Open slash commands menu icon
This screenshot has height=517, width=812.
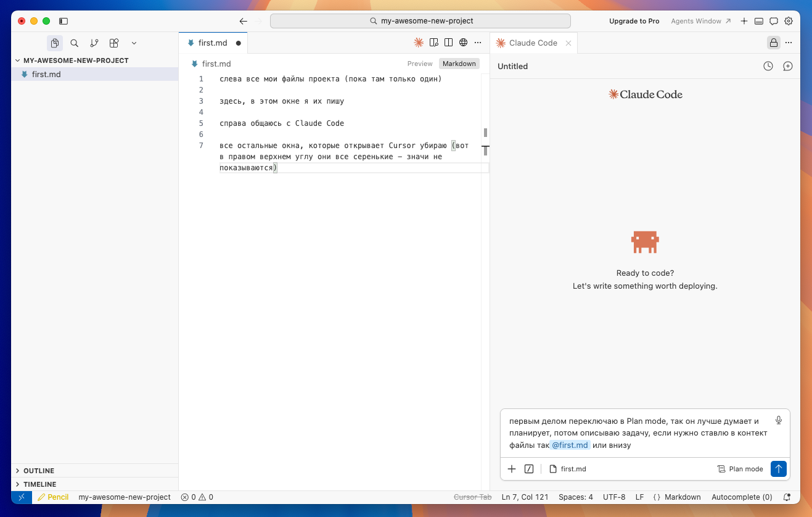tap(528, 469)
